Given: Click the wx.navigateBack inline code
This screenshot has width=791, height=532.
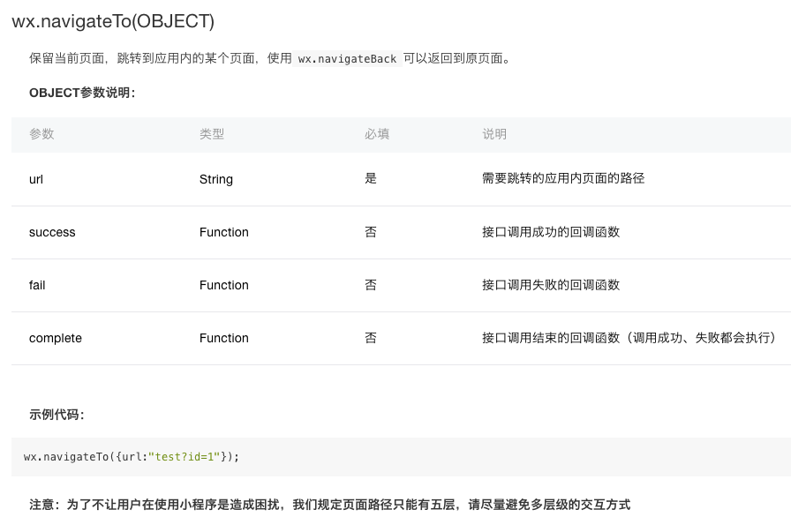Looking at the screenshot, I should 347,59.
